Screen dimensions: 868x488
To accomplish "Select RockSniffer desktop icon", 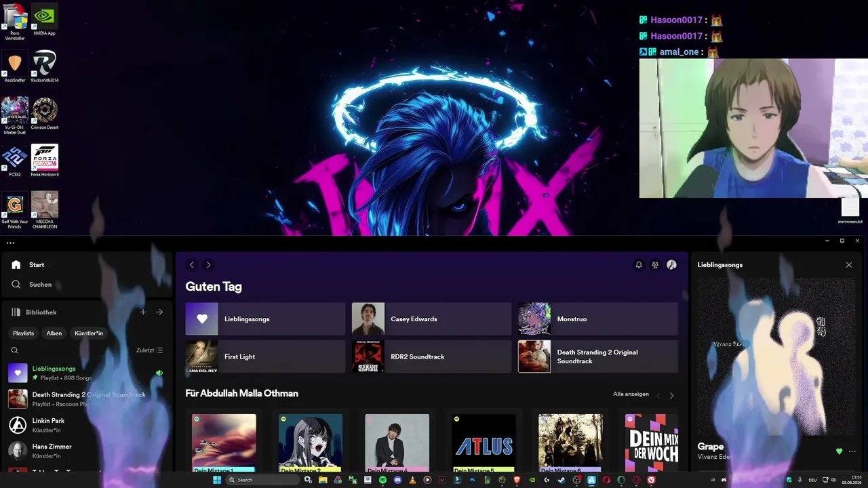I will tap(15, 66).
